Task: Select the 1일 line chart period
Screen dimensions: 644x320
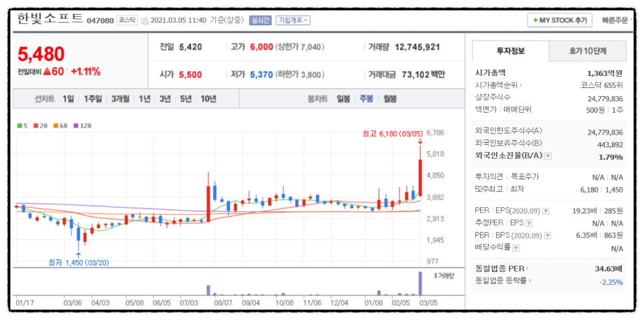Action: (68, 99)
